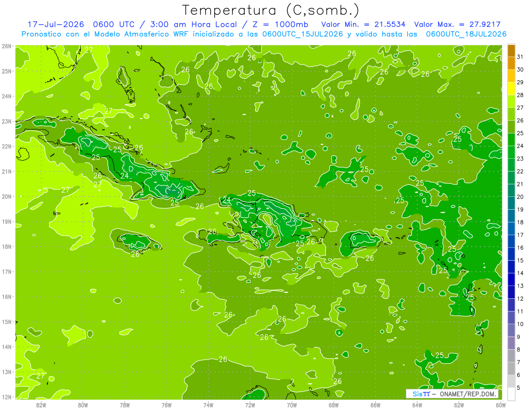Pick the teal swatch between 19 and 20
The image size is (532, 411).
point(512,203)
